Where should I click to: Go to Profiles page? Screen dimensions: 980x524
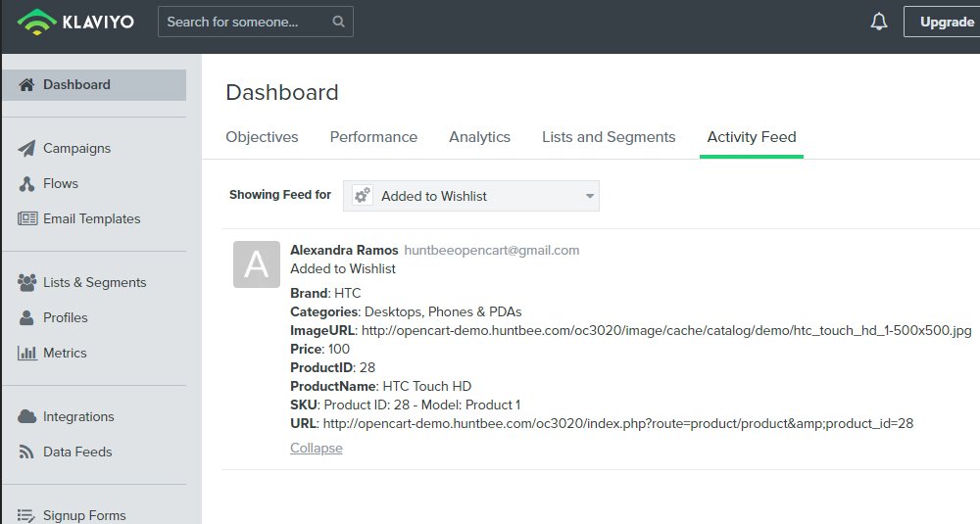tap(65, 317)
